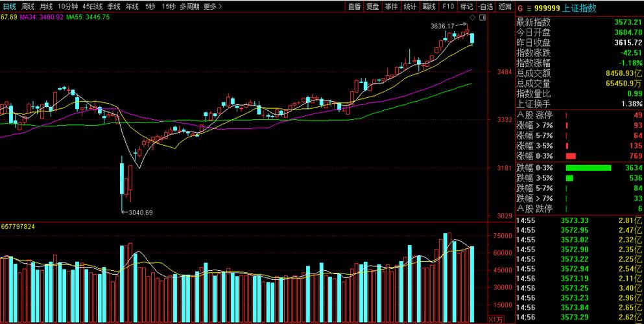This screenshot has width=644, height=324.
Task: Open the 多周期 multi-period selector
Action: point(189,6)
